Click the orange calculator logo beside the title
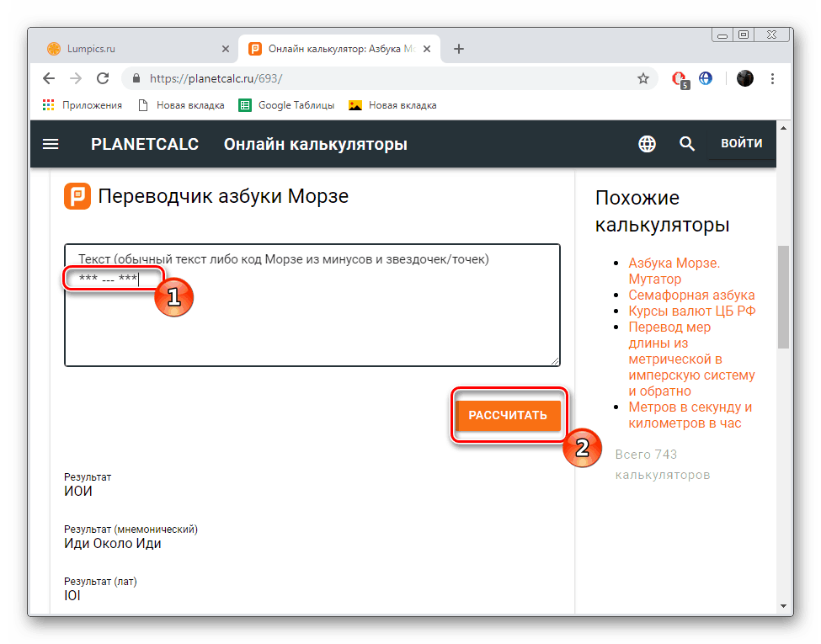 (x=77, y=196)
